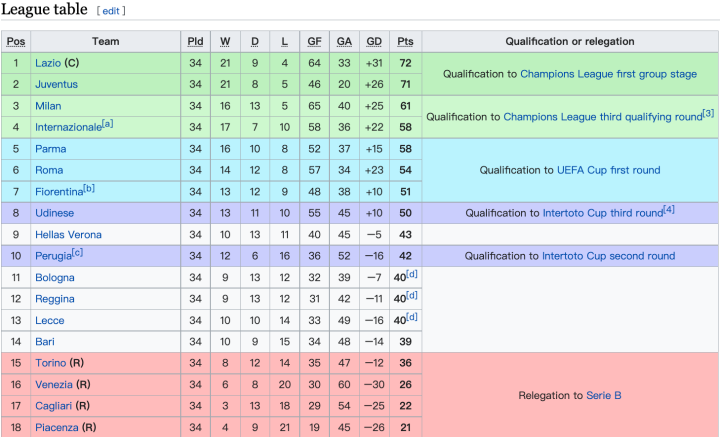720x437 pixels.
Task: Follow the Internazionale team link
Action: click(68, 128)
